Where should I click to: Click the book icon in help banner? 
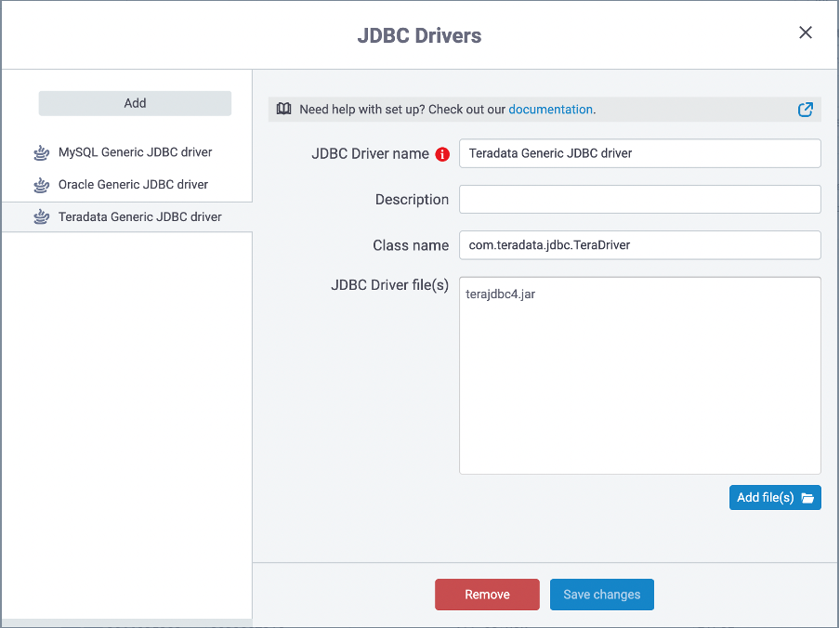coord(284,110)
